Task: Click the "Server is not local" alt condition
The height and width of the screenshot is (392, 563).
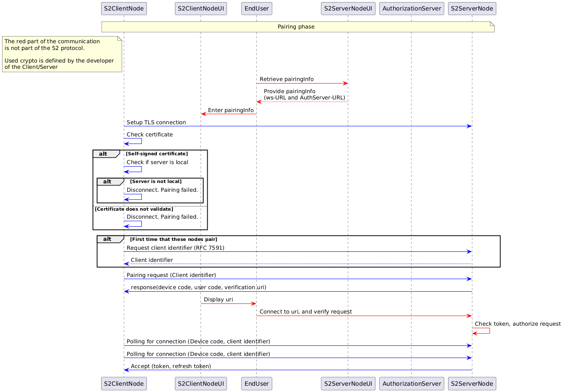Action: coord(156,181)
